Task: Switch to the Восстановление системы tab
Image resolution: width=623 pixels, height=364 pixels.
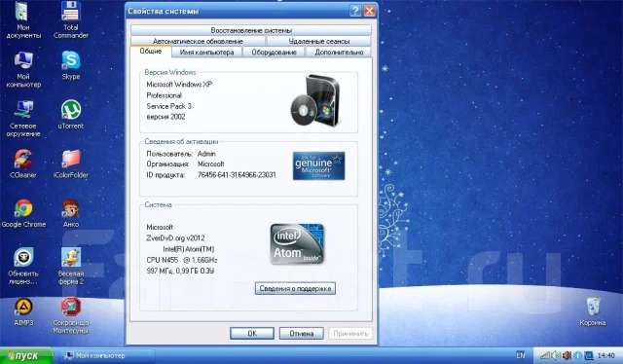Action: coord(251,30)
